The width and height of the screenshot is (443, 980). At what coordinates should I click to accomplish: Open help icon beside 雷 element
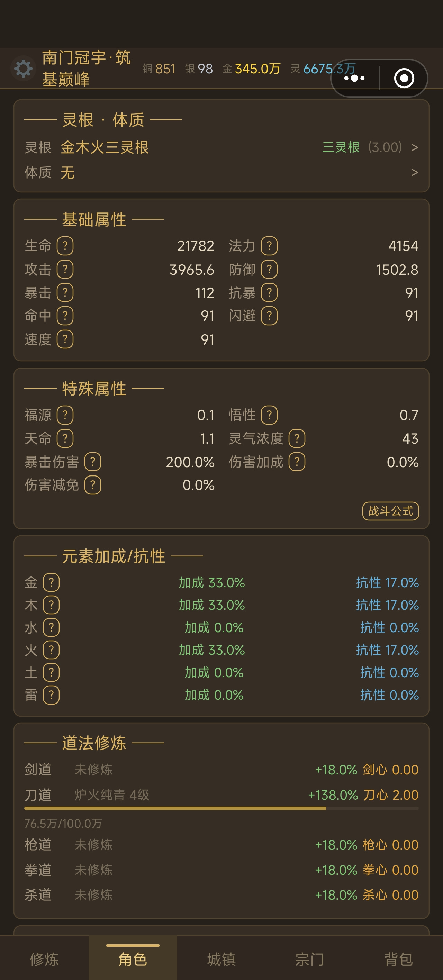[51, 695]
